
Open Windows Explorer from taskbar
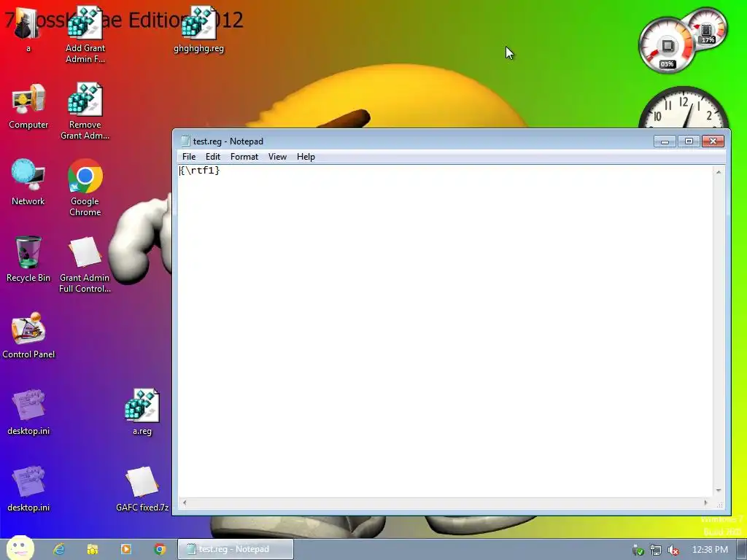coord(93,550)
